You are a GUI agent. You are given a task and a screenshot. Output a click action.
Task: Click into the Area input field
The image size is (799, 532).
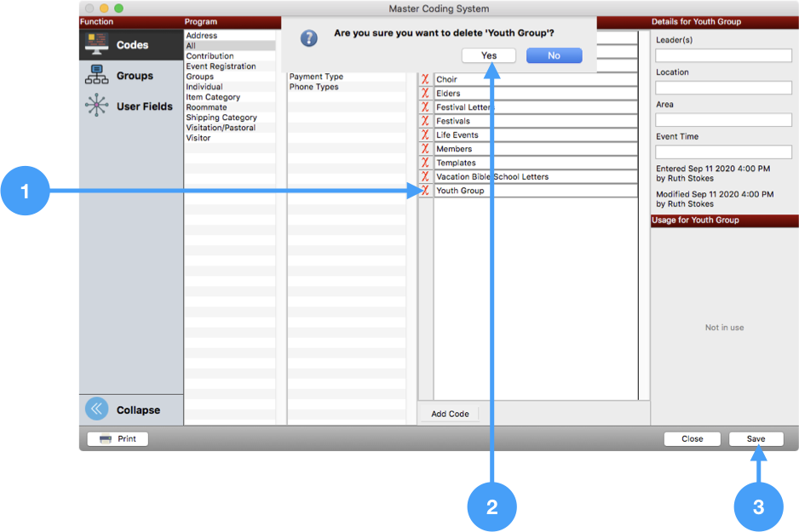point(723,120)
